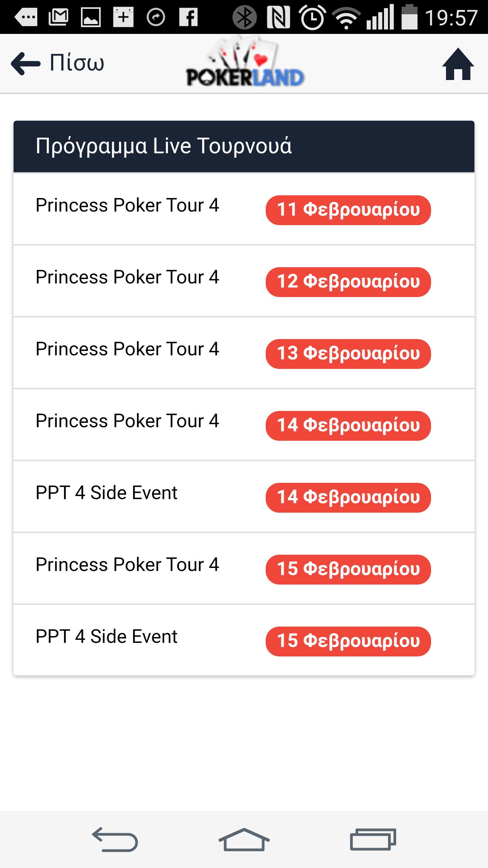Viewport: 488px width, 868px height.
Task: Tap the Wi-Fi status icon
Action: coord(346,18)
